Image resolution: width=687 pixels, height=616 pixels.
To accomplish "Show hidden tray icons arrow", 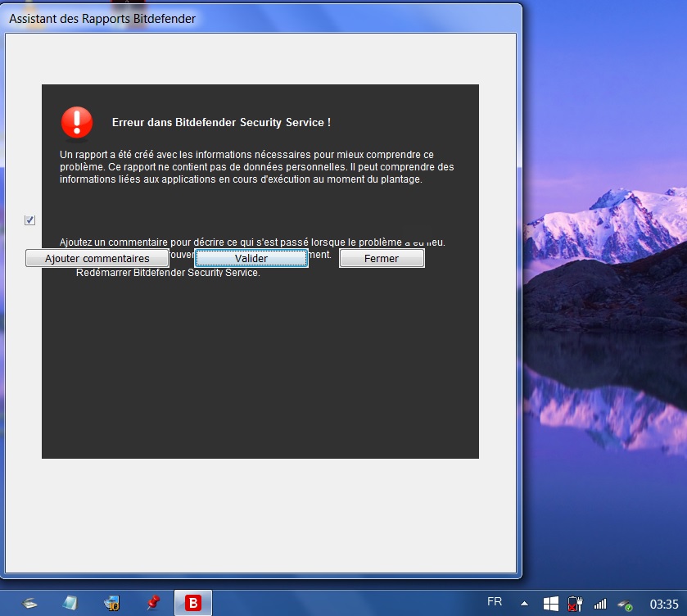I will pyautogui.click(x=524, y=604).
